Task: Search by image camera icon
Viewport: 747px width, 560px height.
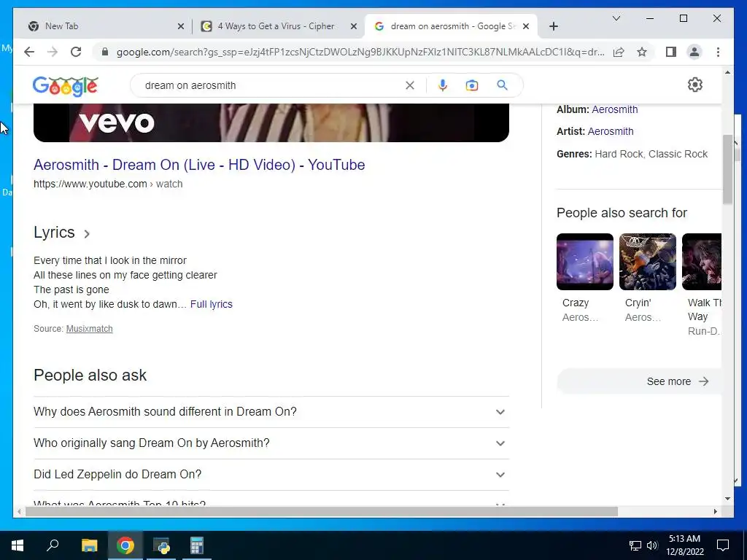Action: [x=472, y=85]
